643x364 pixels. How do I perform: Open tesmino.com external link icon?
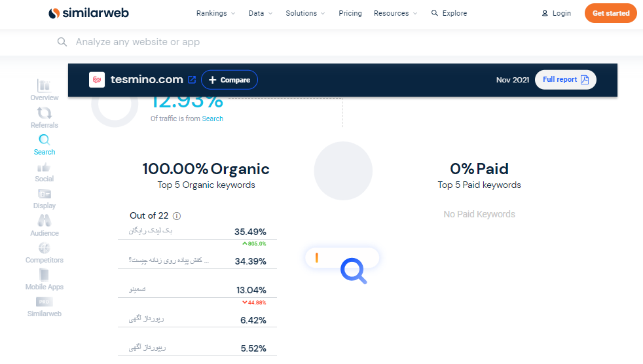click(x=191, y=79)
